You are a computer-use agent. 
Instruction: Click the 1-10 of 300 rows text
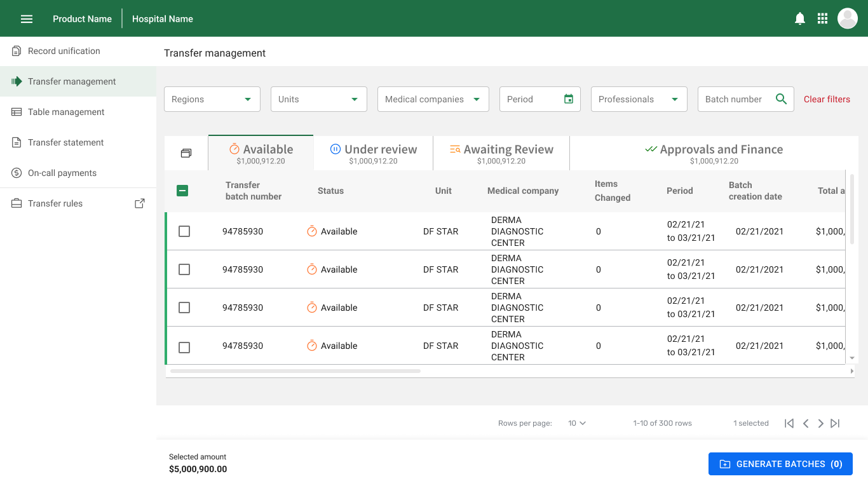click(662, 423)
